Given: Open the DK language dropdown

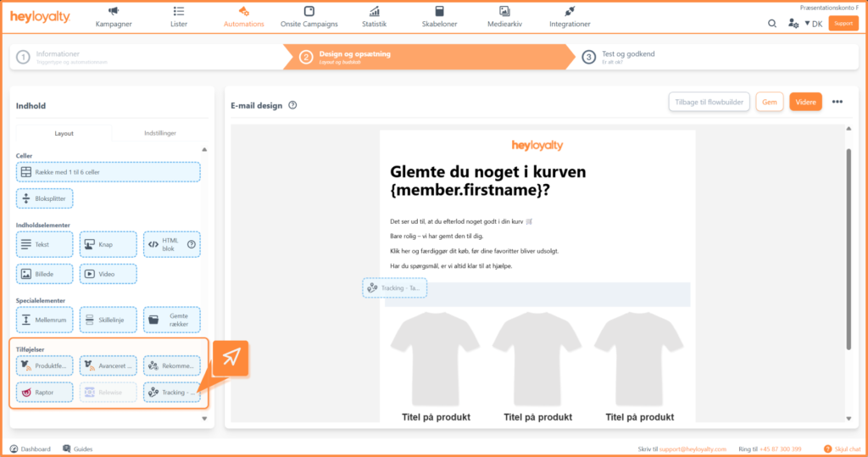Looking at the screenshot, I should pos(812,24).
